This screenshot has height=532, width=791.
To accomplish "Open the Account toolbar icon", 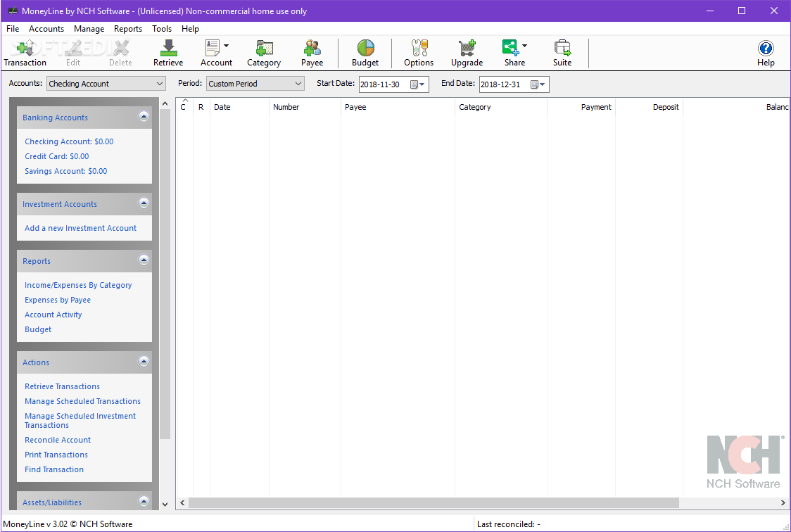I will [213, 49].
